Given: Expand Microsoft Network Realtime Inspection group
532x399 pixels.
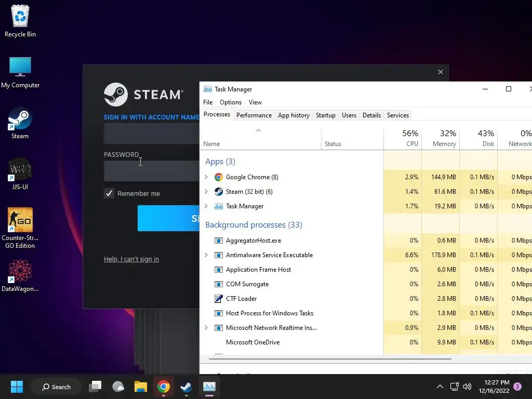Looking at the screenshot, I should pyautogui.click(x=206, y=328).
